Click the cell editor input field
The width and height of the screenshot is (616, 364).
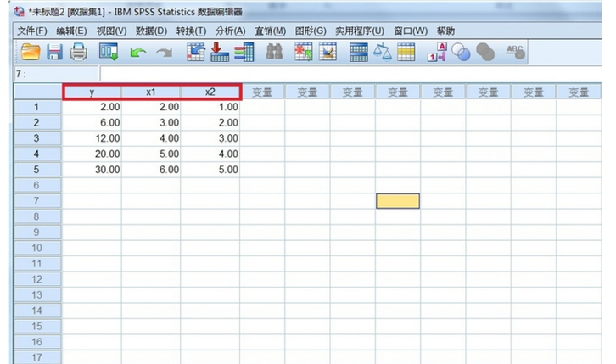tap(350, 74)
